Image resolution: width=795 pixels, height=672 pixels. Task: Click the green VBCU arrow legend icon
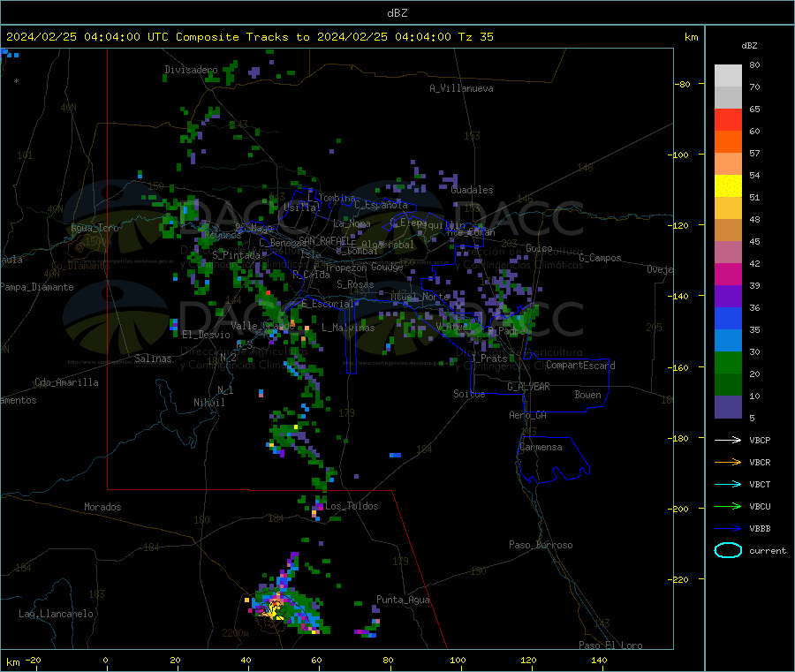click(728, 506)
